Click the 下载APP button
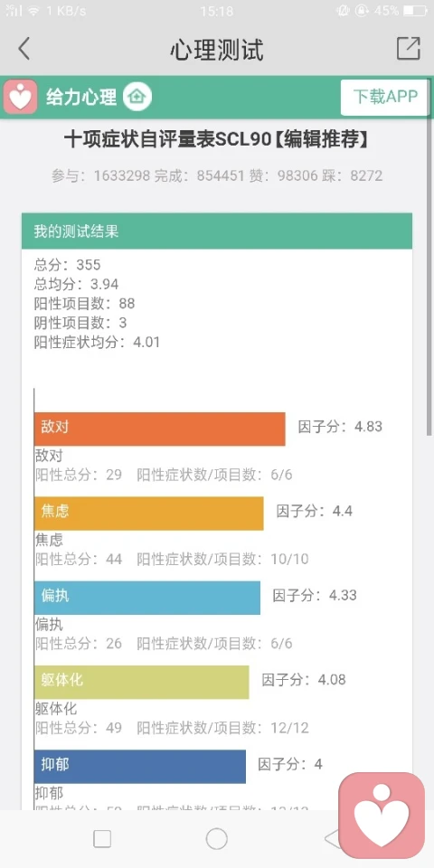 [385, 97]
